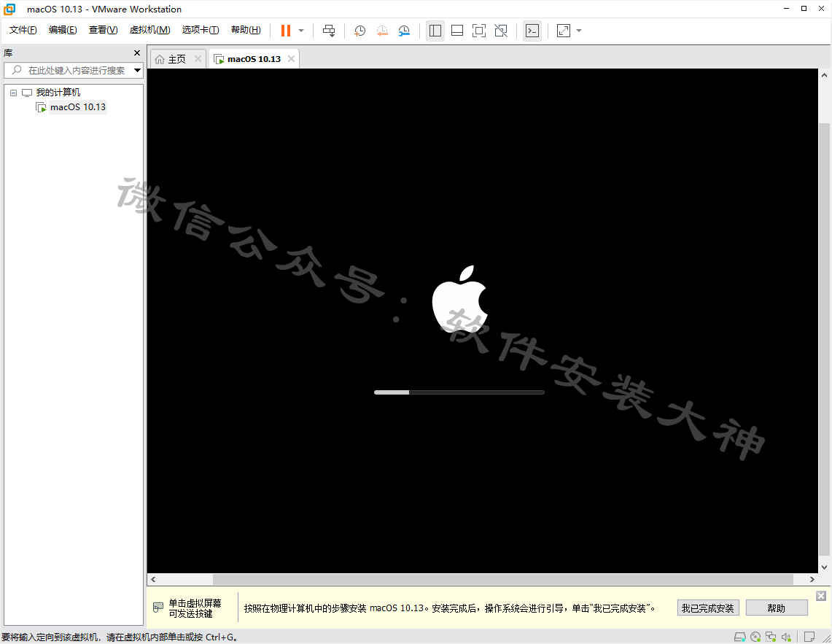Viewport: 832px width, 644px height.
Task: Click the computer icon beside 我的计算机
Action: click(x=27, y=93)
